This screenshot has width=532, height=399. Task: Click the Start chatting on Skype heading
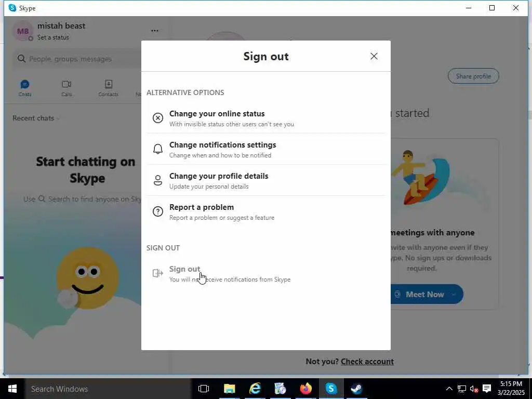(x=86, y=170)
